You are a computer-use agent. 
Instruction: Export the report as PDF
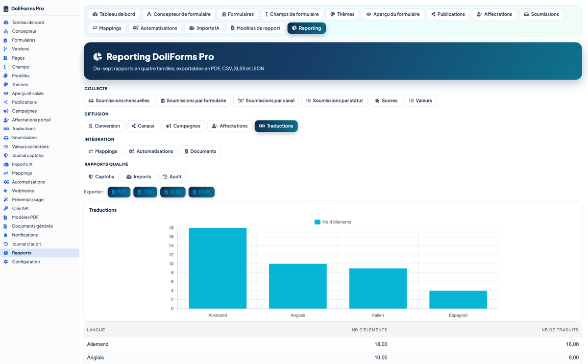[119, 192]
